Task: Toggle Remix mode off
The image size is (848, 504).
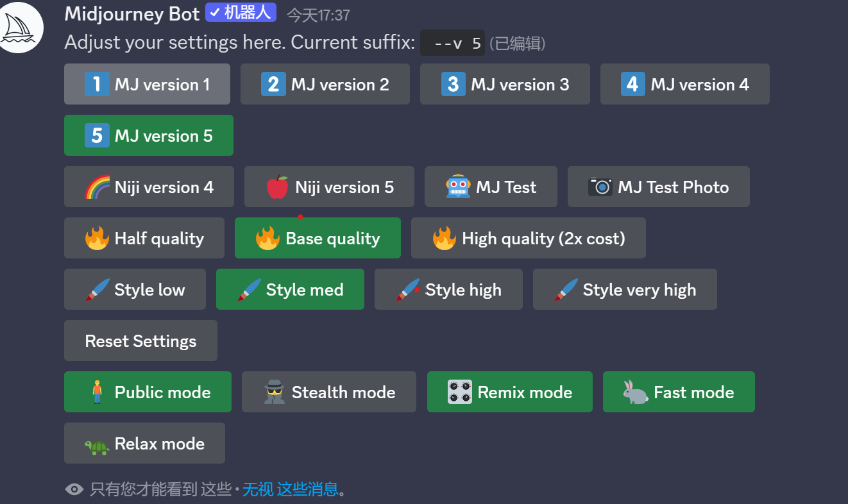Action: pos(509,392)
